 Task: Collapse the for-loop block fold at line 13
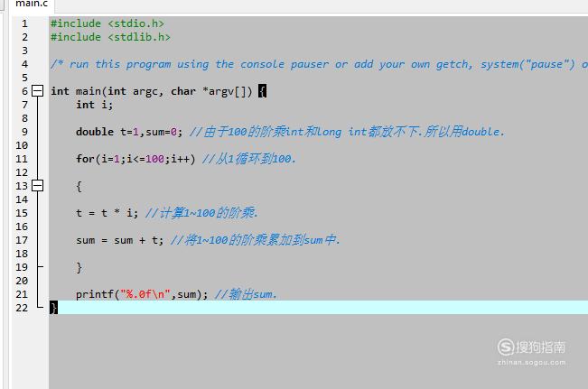coord(38,186)
